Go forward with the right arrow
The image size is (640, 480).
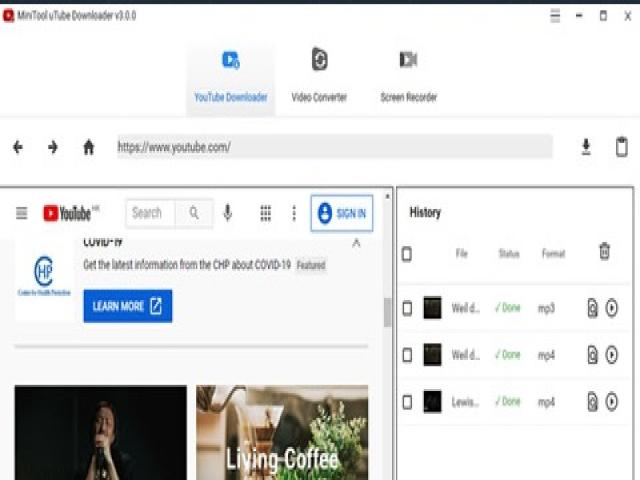[53, 147]
